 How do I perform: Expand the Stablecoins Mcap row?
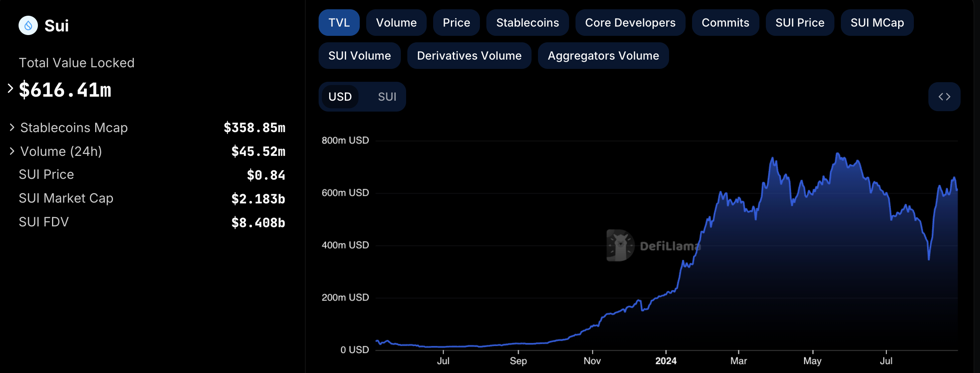point(12,128)
